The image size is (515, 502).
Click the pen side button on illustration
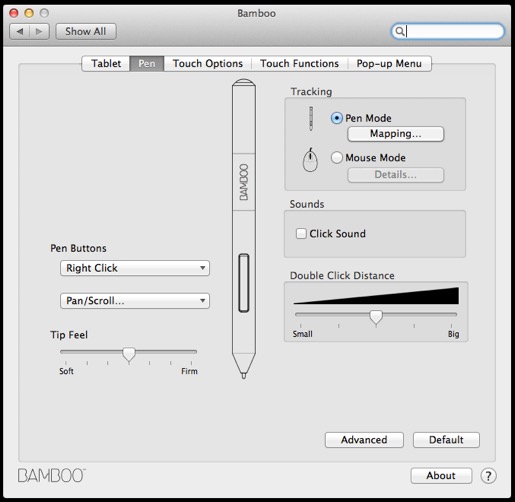(244, 283)
